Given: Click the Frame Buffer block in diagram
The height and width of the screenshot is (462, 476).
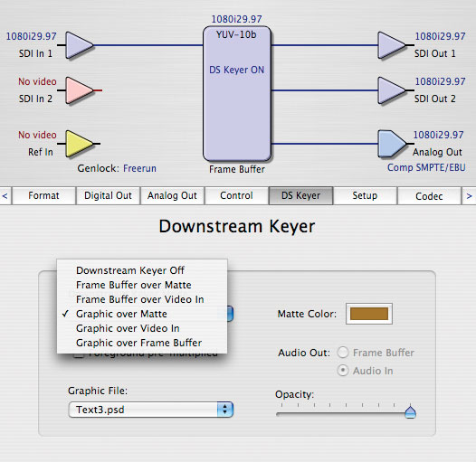Looking at the screenshot, I should click(x=237, y=93).
